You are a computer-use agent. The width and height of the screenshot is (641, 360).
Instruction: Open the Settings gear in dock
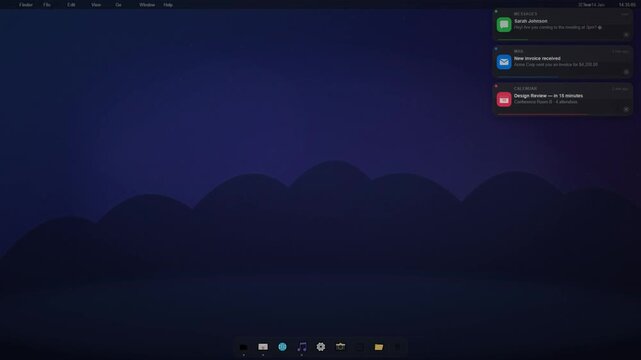tap(321, 347)
